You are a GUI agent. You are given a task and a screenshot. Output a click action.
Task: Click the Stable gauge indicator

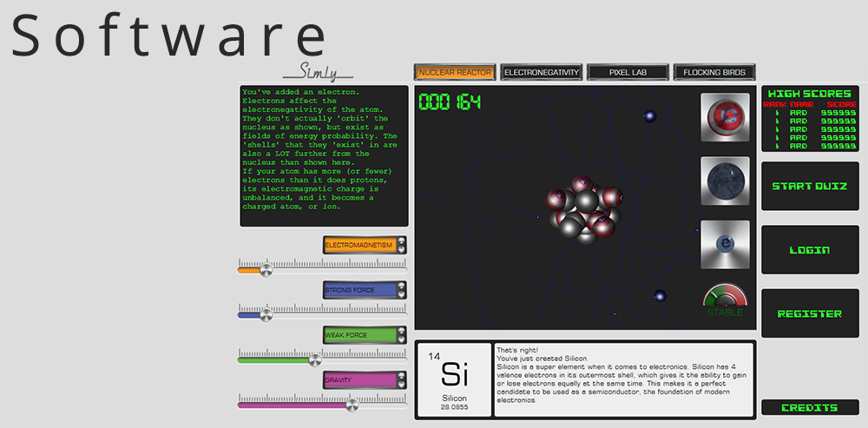[725, 300]
